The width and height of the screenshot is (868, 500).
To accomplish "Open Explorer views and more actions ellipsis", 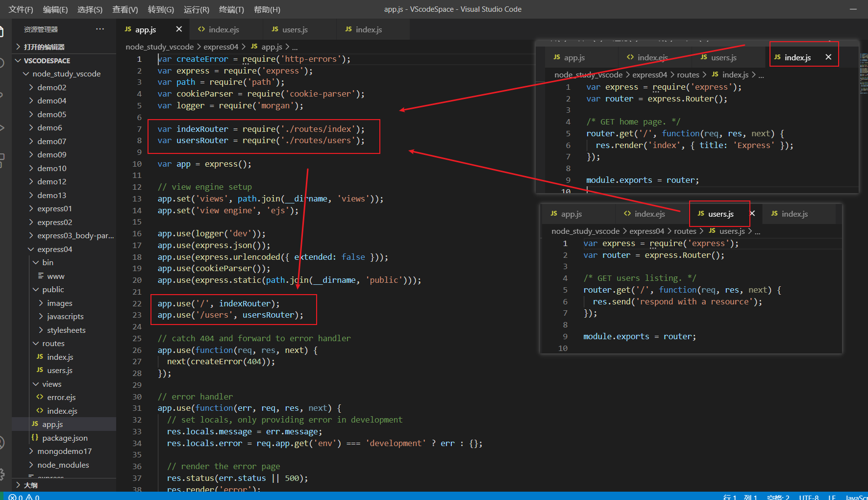I will coord(100,29).
